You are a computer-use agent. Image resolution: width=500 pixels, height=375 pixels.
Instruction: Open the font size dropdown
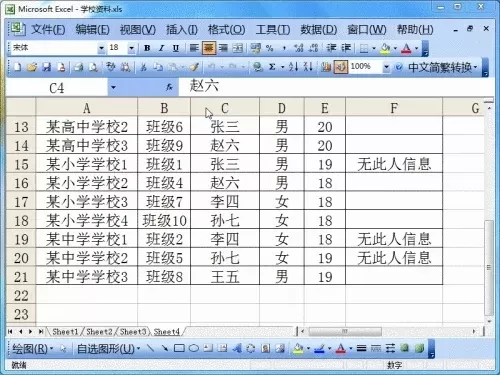pos(131,48)
